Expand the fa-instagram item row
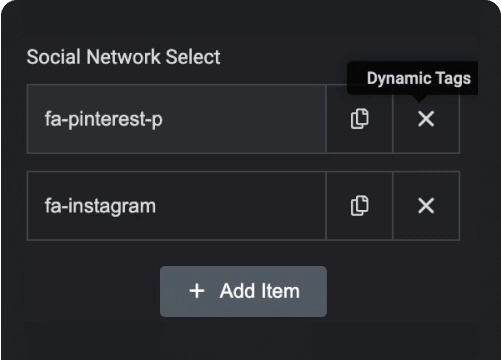 tap(176, 206)
